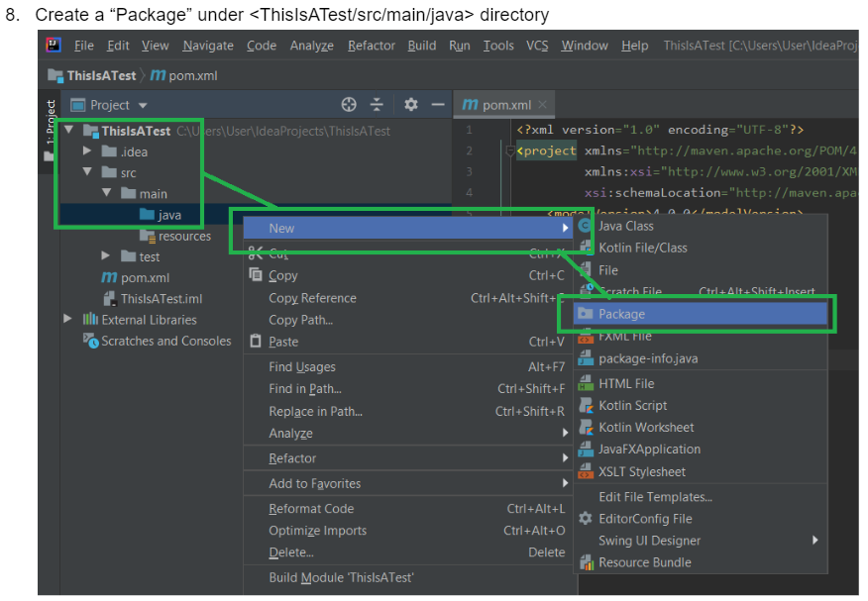The height and width of the screenshot is (601, 868).
Task: Open the Build menu
Action: point(422,46)
